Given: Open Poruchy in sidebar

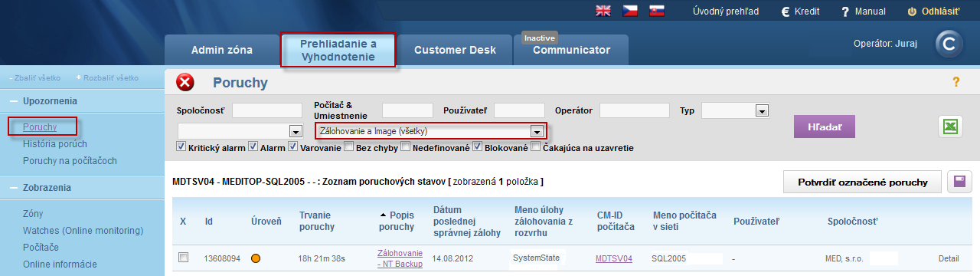Looking at the screenshot, I should pyautogui.click(x=40, y=127).
